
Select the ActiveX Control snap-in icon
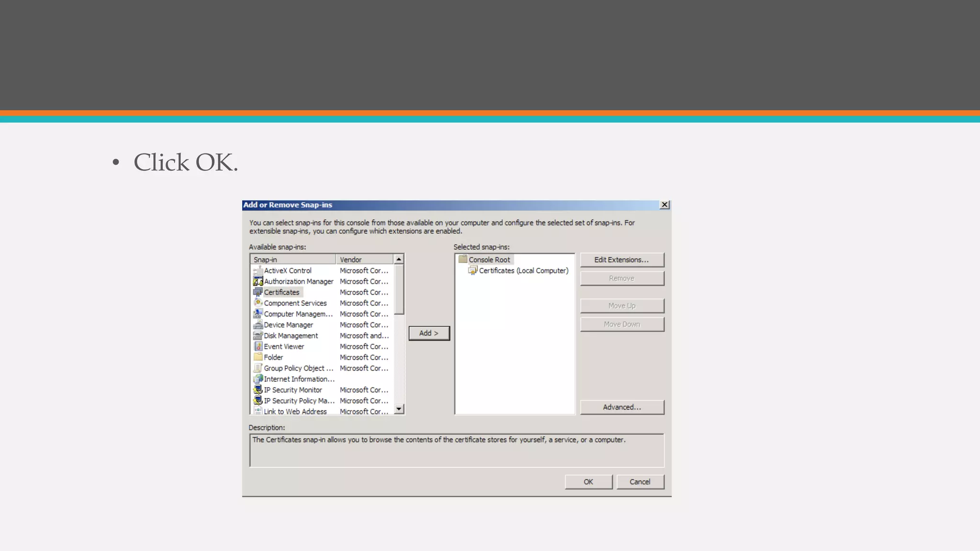point(258,271)
